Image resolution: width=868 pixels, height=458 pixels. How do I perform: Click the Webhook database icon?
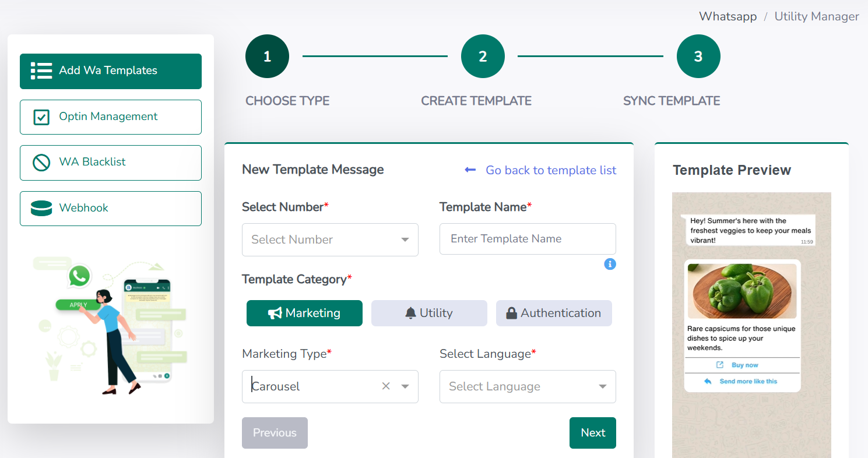(41, 208)
